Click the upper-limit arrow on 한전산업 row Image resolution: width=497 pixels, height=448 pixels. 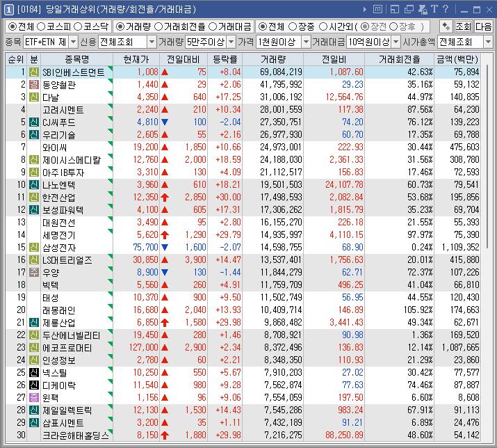[165, 198]
